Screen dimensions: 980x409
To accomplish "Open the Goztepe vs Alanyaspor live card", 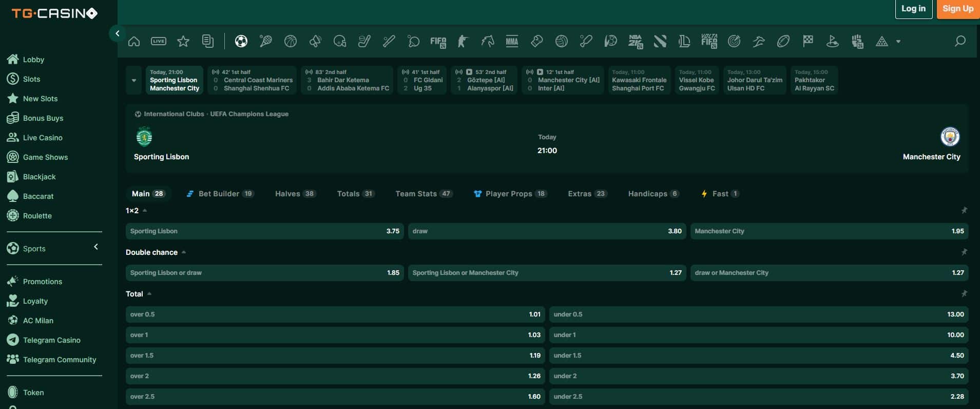I will 484,80.
